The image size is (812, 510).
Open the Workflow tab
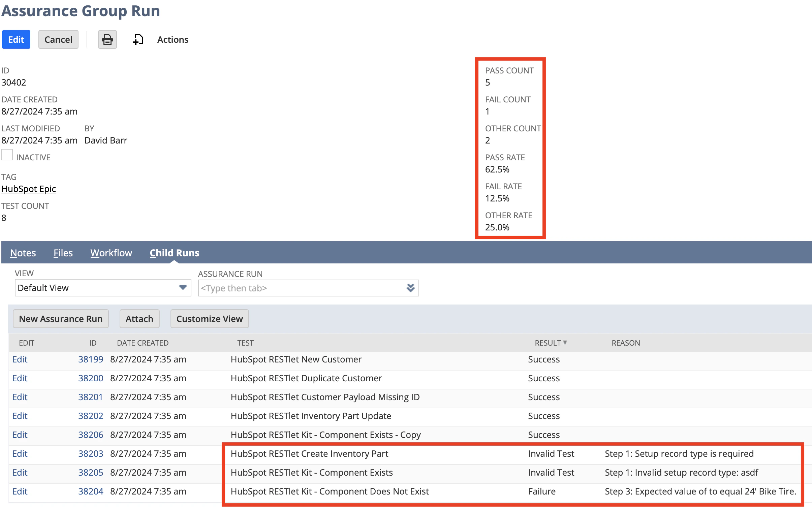[111, 252]
